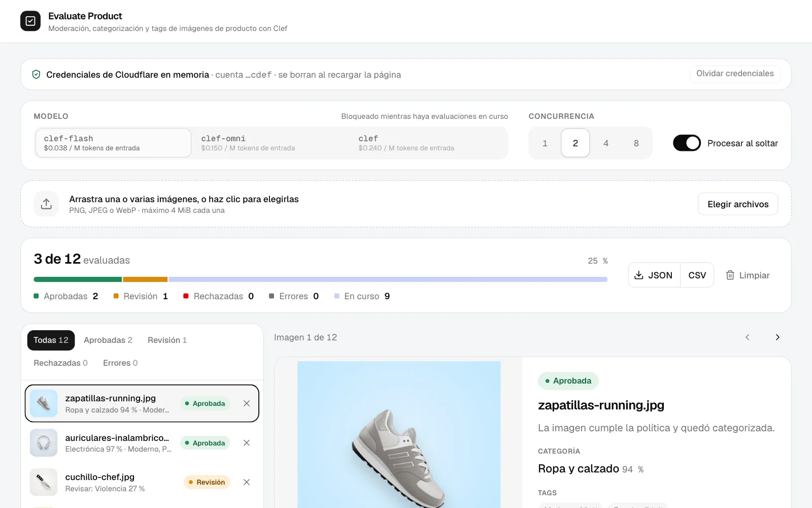The height and width of the screenshot is (508, 812).
Task: Click the En curso 9 legend entry
Action: coord(362,296)
